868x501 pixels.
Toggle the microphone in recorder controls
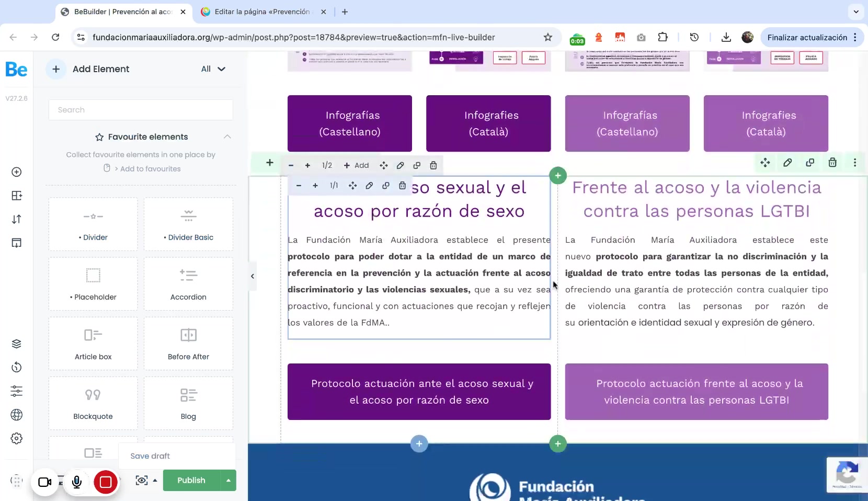77,482
